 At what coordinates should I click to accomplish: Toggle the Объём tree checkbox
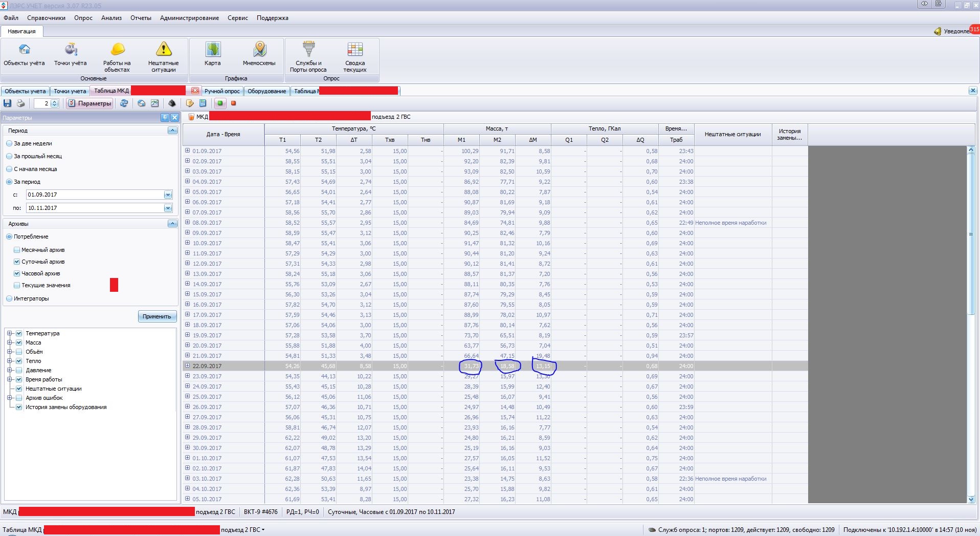[19, 352]
